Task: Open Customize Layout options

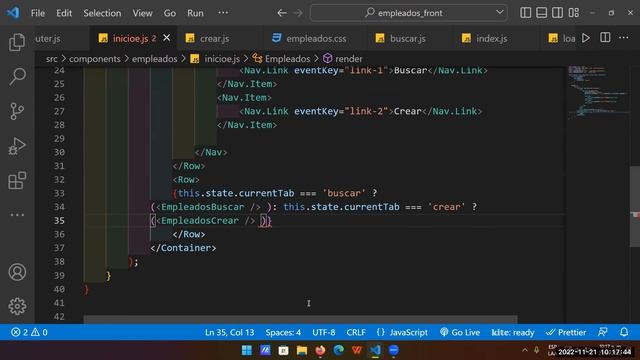Action: (574, 13)
